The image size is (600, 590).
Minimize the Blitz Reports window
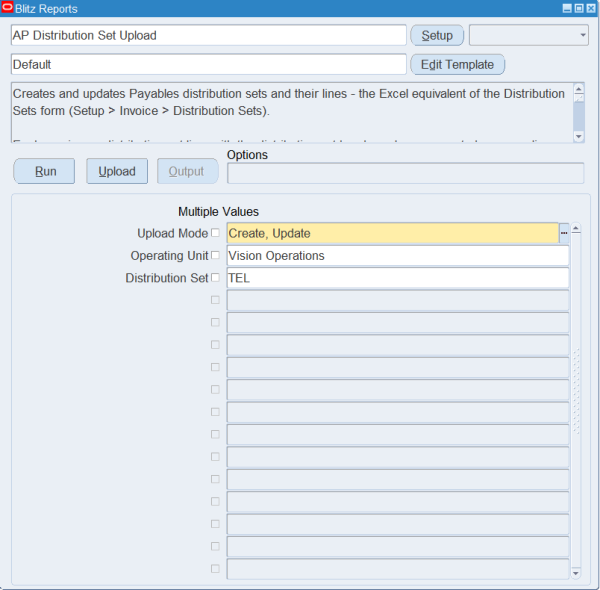coord(567,8)
